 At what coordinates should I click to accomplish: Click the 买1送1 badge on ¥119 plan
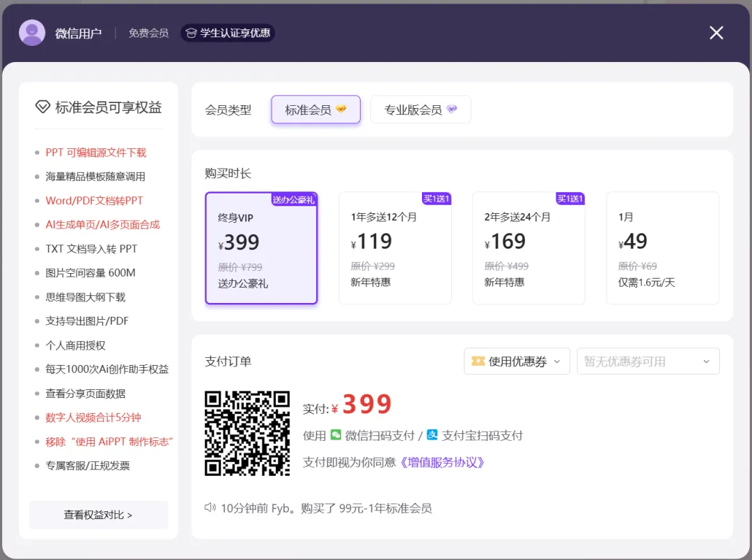pos(437,199)
